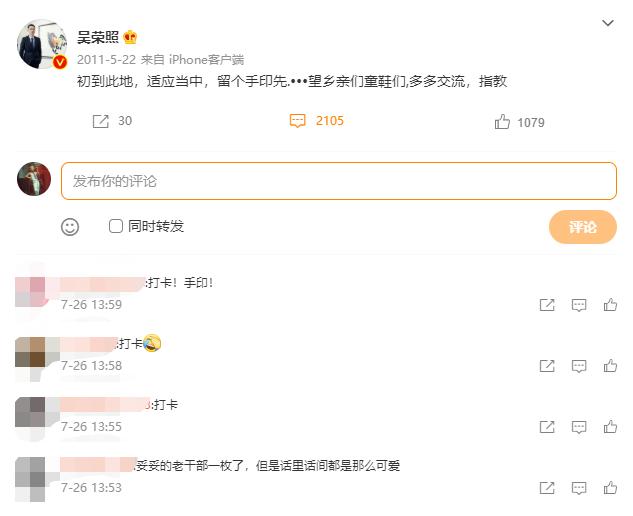The image size is (633, 516).
Task: Forward the comment posted 7-26 13:55
Action: tap(547, 427)
